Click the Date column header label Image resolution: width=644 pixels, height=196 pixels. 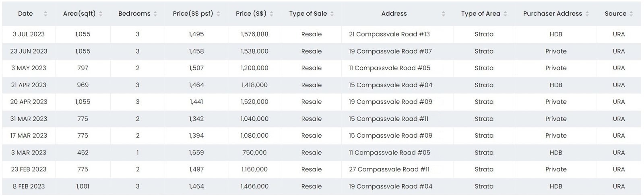[25, 14]
